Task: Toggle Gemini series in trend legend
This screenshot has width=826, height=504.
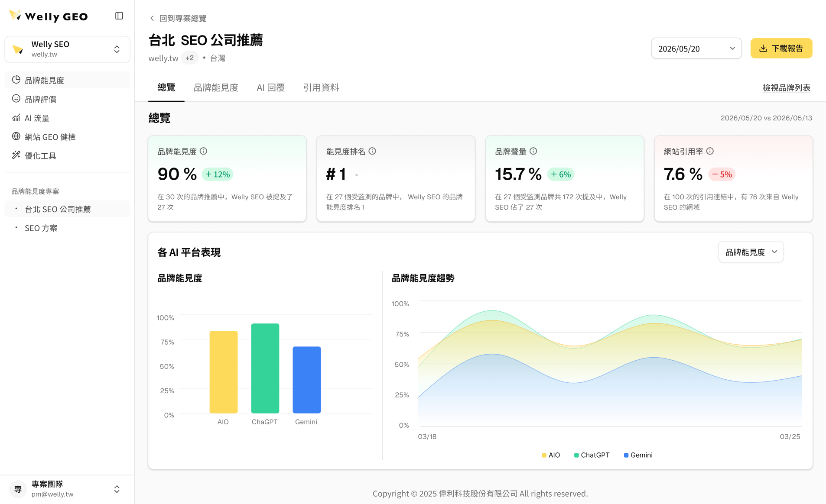Action: click(x=638, y=455)
